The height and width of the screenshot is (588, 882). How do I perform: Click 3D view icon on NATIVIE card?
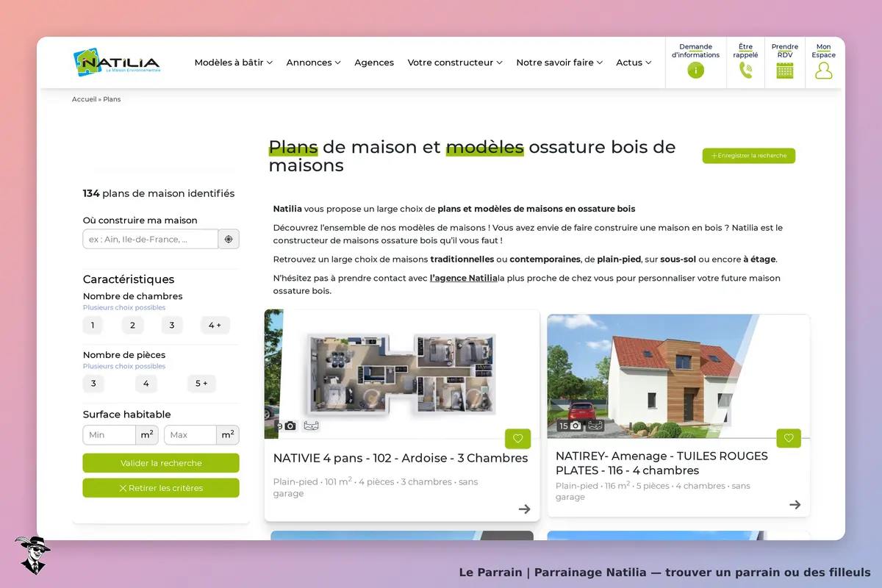(x=311, y=426)
